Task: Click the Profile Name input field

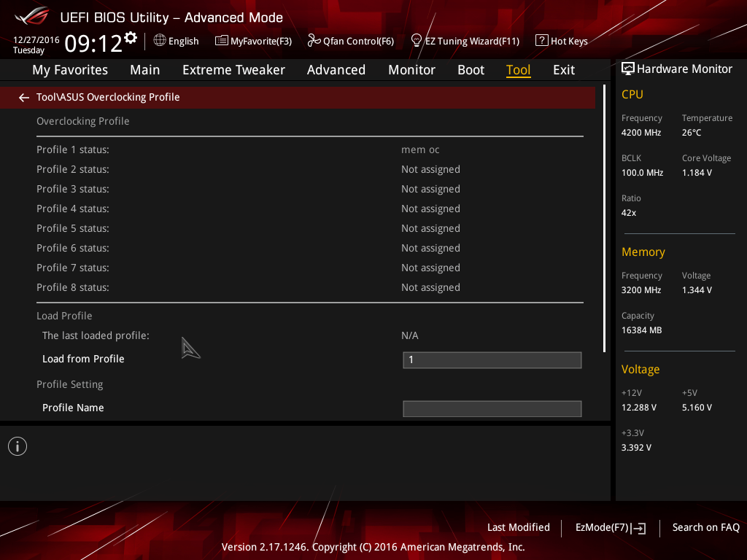Action: tap(492, 408)
